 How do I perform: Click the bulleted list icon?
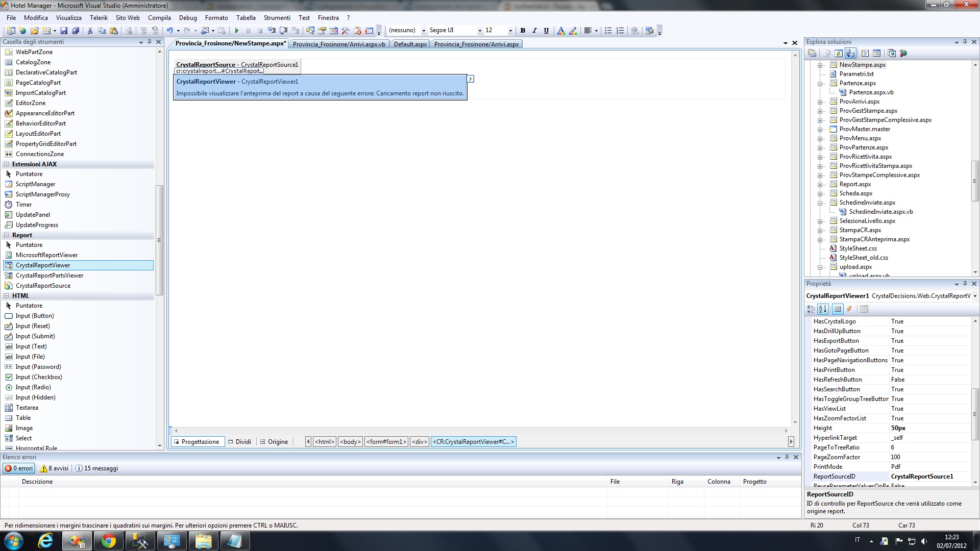click(x=608, y=31)
